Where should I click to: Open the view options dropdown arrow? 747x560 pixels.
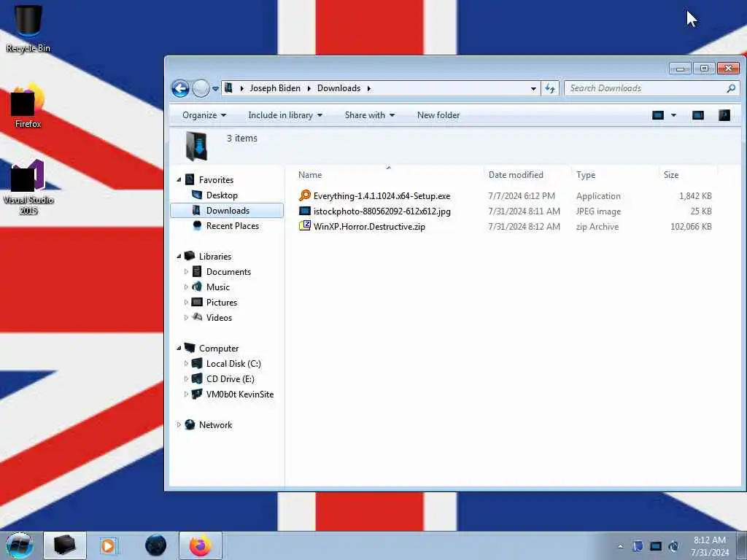[673, 115]
